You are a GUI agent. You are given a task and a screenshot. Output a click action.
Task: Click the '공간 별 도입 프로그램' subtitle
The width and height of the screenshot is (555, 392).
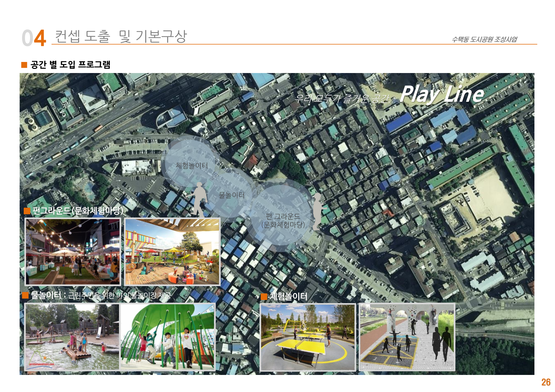coord(70,65)
